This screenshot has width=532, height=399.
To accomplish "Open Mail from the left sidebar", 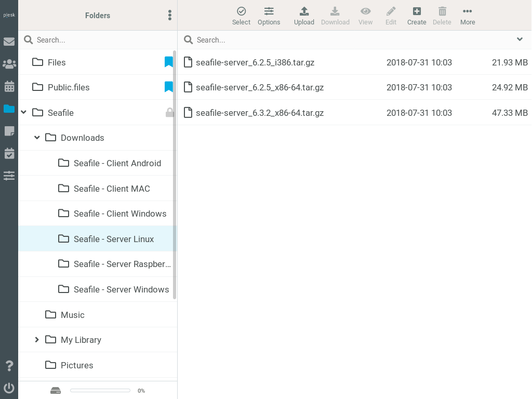I will click(9, 42).
